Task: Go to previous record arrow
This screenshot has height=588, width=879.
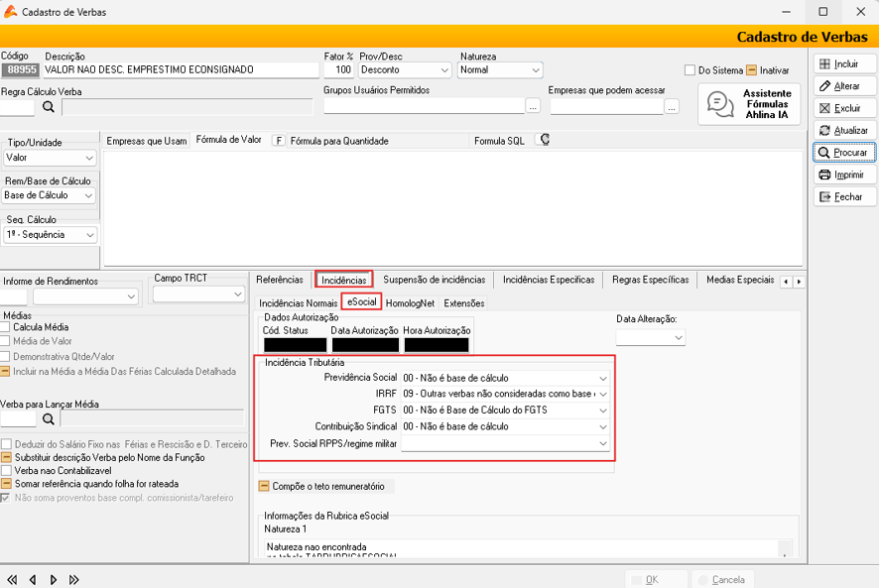Action: point(33,580)
